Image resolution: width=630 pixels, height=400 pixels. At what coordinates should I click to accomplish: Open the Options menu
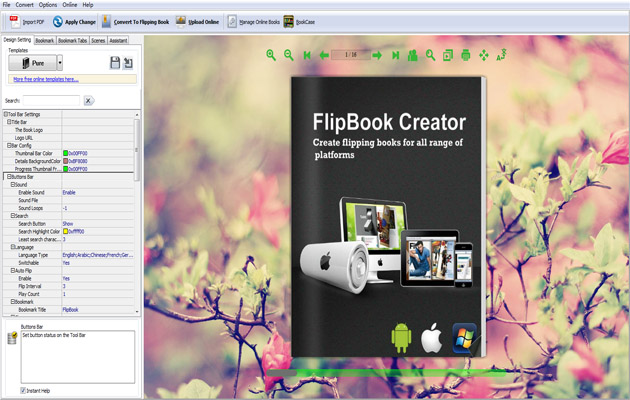48,5
